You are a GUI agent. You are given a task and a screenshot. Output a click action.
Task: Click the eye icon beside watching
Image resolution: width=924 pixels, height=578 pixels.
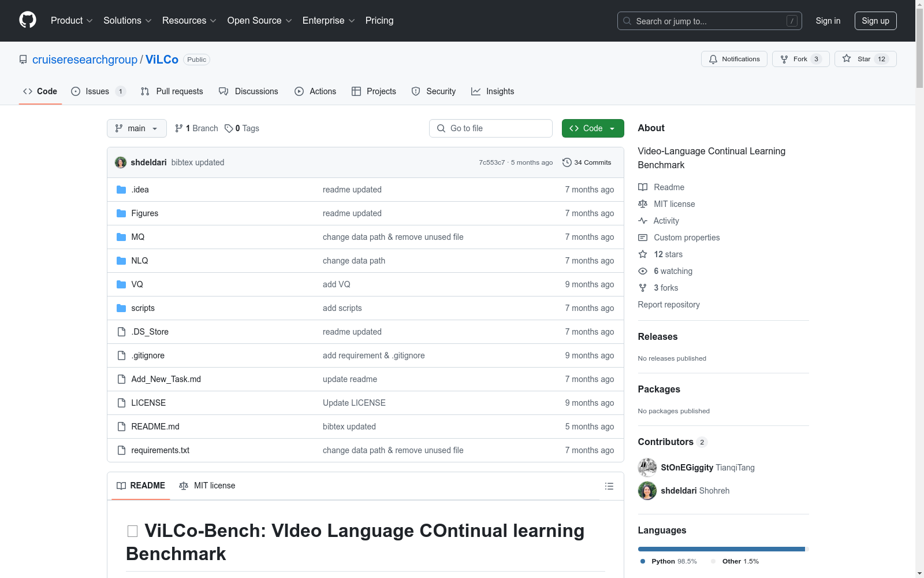pos(643,271)
